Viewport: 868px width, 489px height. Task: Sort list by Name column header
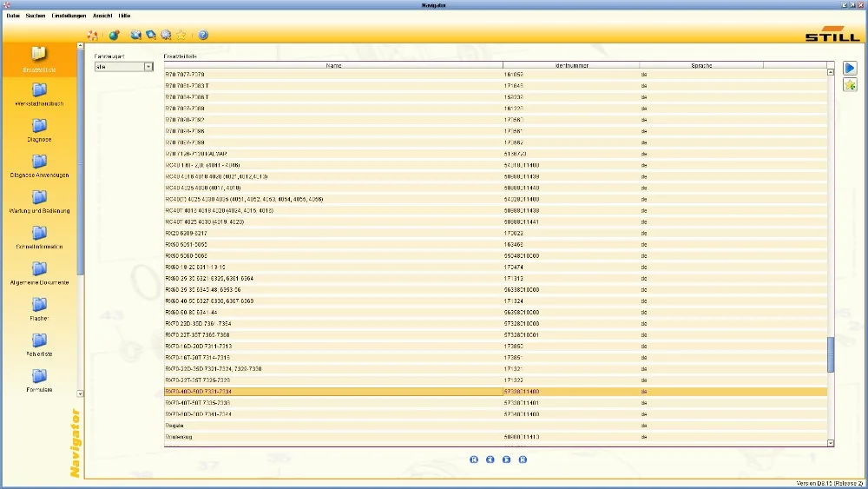point(334,65)
